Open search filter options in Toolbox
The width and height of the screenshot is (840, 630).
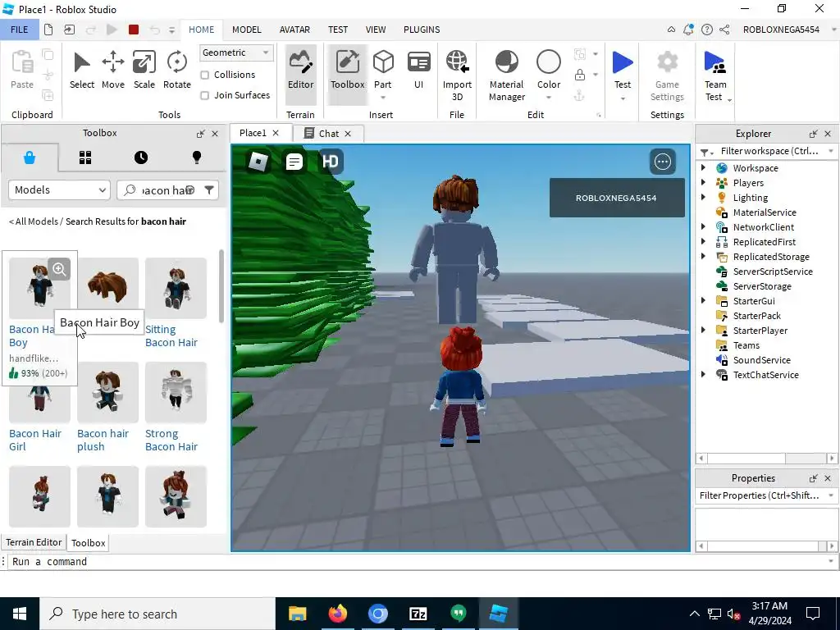point(209,190)
